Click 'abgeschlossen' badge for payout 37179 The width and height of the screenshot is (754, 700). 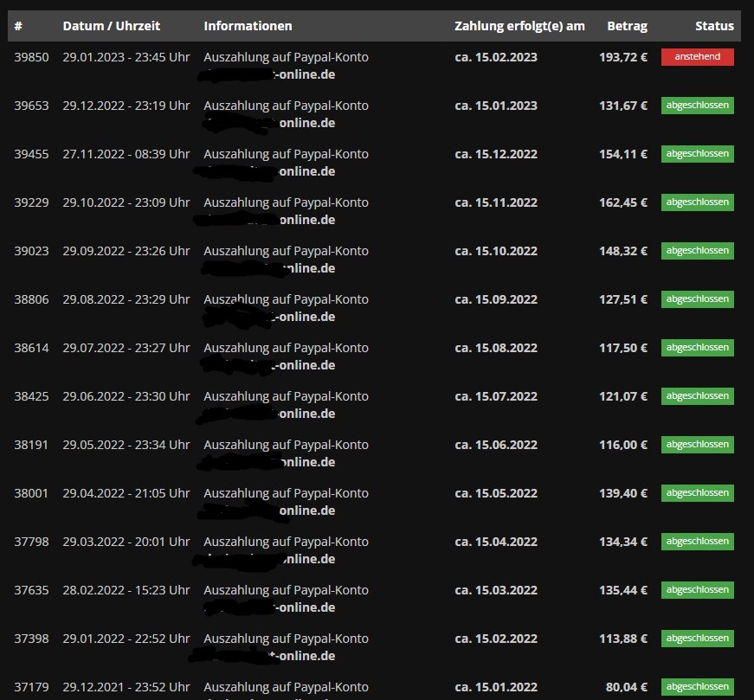[697, 687]
